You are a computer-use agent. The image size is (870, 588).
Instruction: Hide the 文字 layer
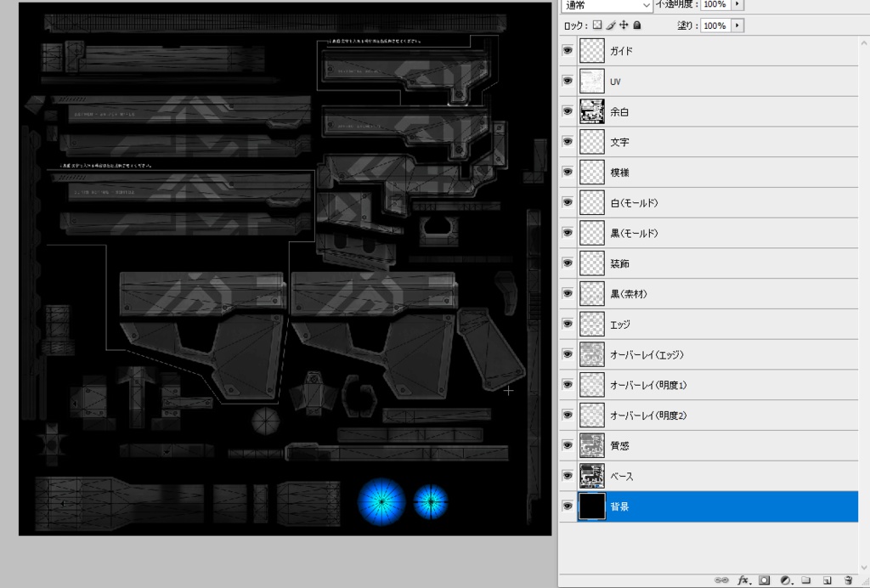pos(568,141)
